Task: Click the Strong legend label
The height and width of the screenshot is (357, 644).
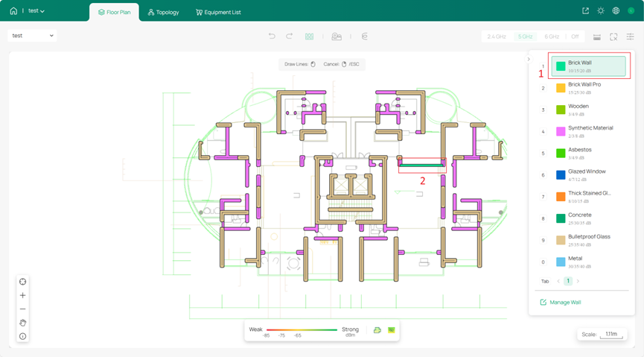Action: coord(350,329)
